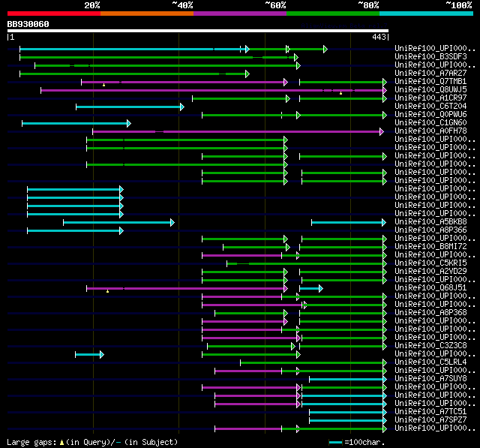Click the cyan alignment bar in the A7SUY8 row
480x448 pixels.
click(x=346, y=380)
